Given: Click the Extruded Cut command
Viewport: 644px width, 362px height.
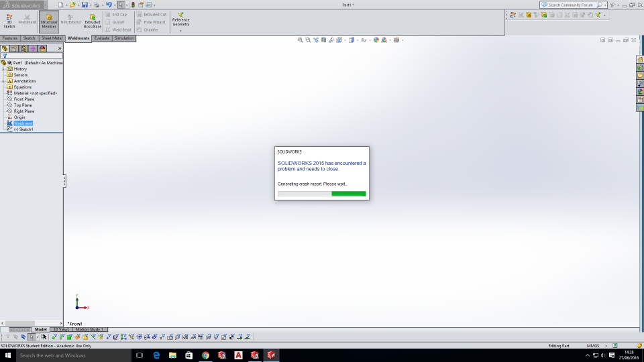Looking at the screenshot, I should [151, 14].
